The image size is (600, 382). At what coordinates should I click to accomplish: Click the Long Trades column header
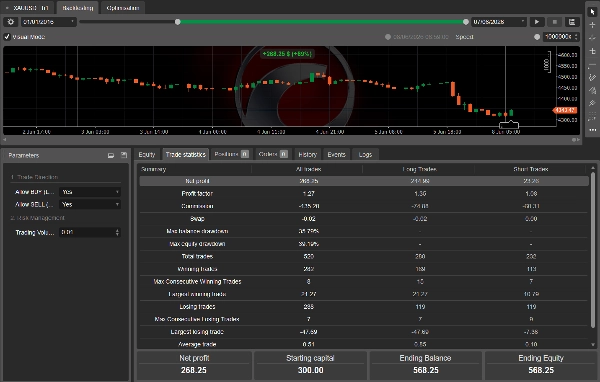[419, 169]
